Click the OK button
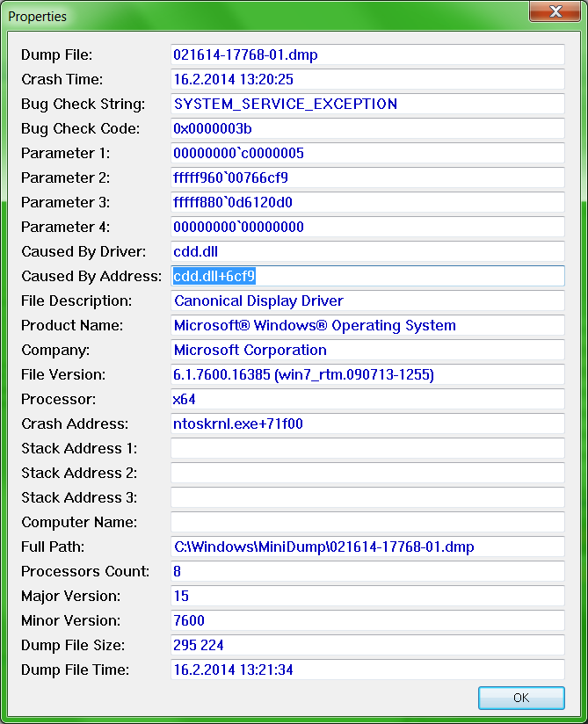 pyautogui.click(x=521, y=698)
